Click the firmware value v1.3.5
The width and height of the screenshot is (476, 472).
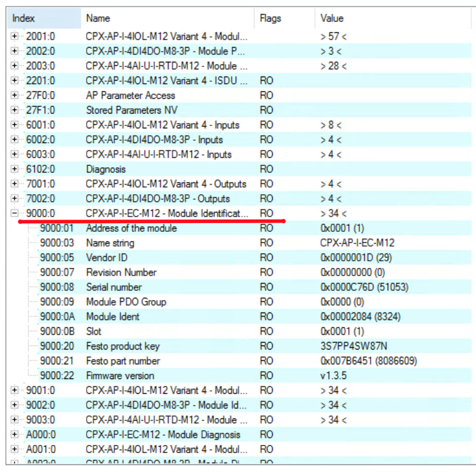[333, 375]
